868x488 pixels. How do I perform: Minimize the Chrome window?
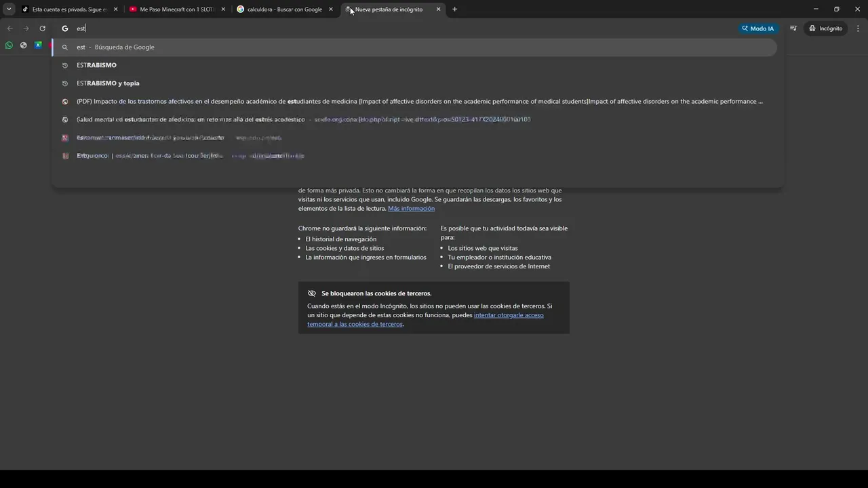click(x=816, y=9)
